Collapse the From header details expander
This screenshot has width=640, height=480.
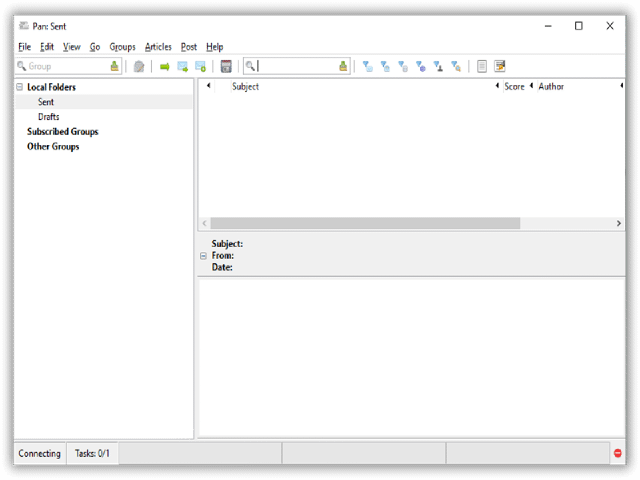coord(203,256)
